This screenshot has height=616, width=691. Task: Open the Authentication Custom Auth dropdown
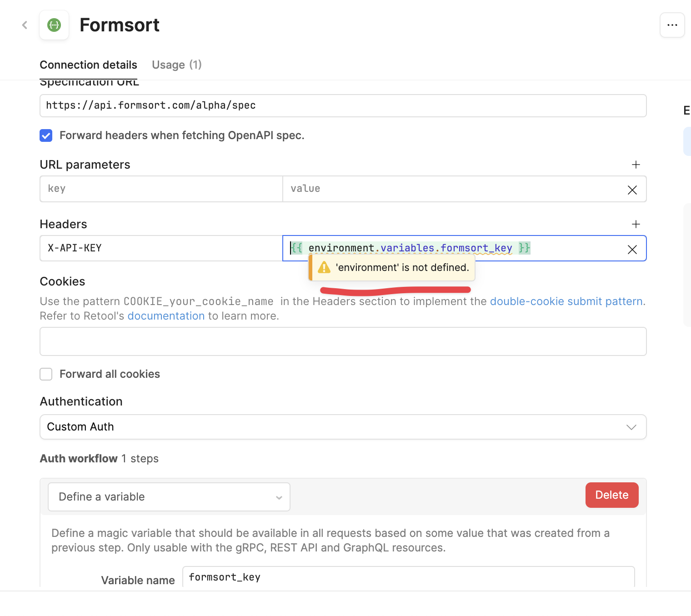point(343,427)
